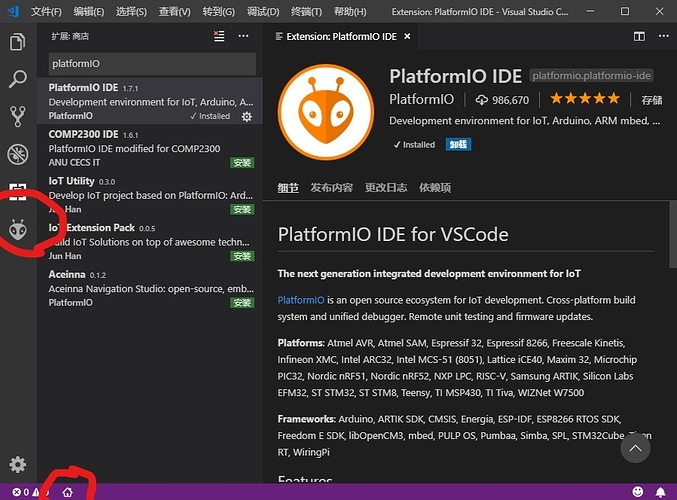This screenshot has height=500, width=677.
Task: Click the 存储 repository link
Action: (652, 100)
